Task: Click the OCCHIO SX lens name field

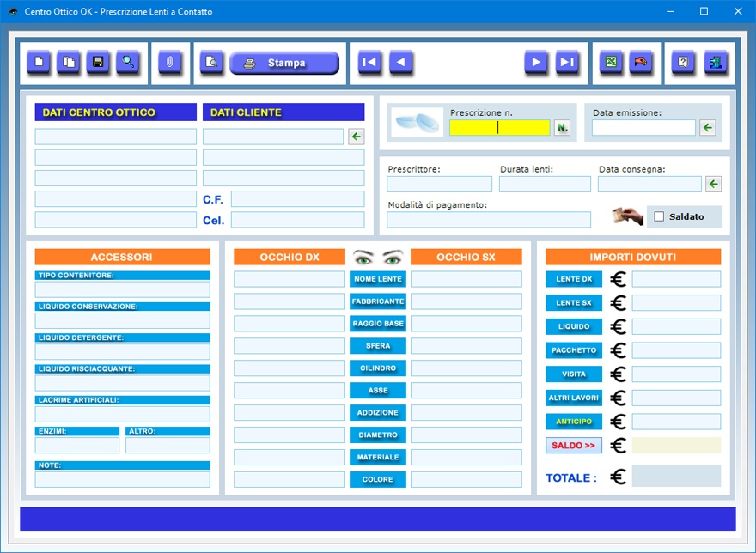Action: click(466, 279)
